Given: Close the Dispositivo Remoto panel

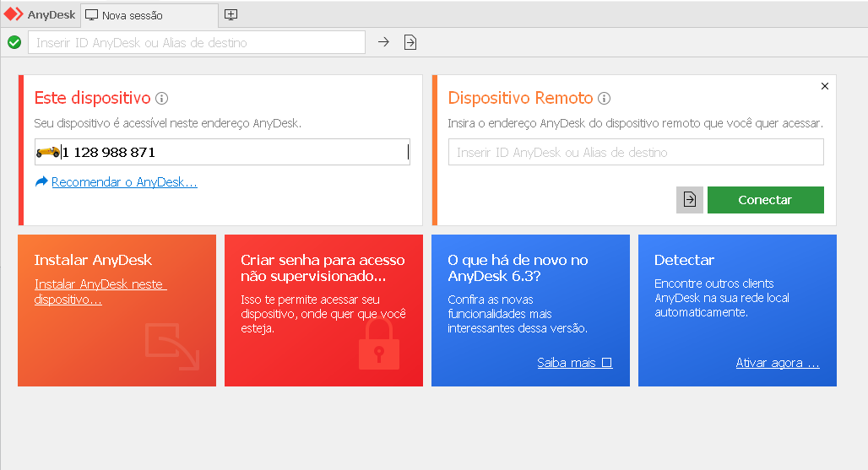Looking at the screenshot, I should [x=825, y=86].
